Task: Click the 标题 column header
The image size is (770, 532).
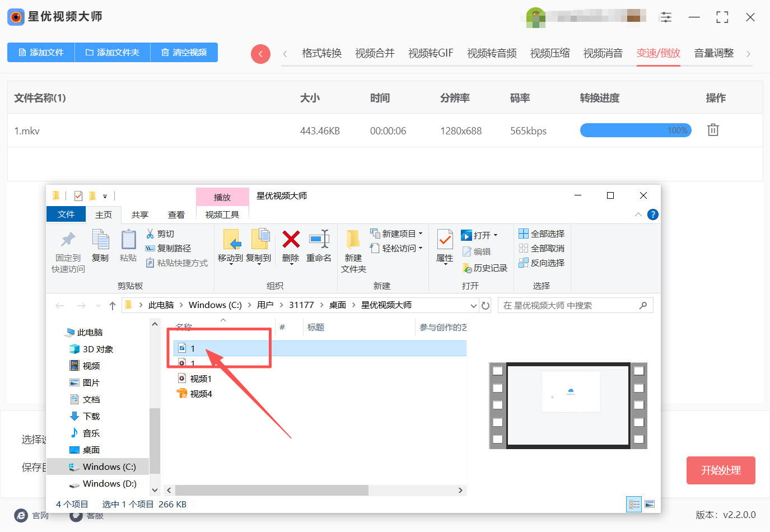Action: pos(316,327)
